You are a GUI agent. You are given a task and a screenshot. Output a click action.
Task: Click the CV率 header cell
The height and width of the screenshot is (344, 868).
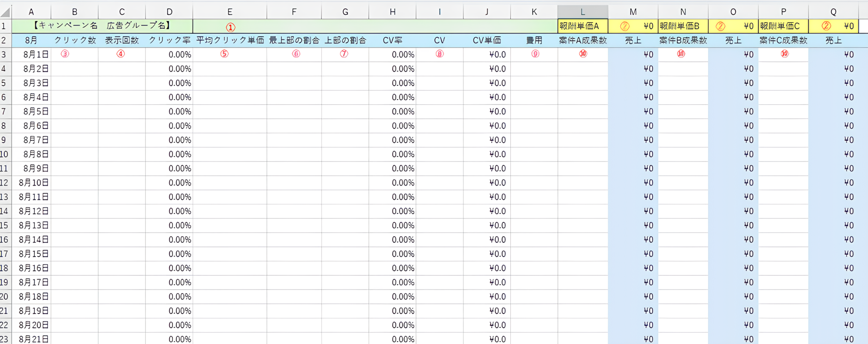point(392,40)
